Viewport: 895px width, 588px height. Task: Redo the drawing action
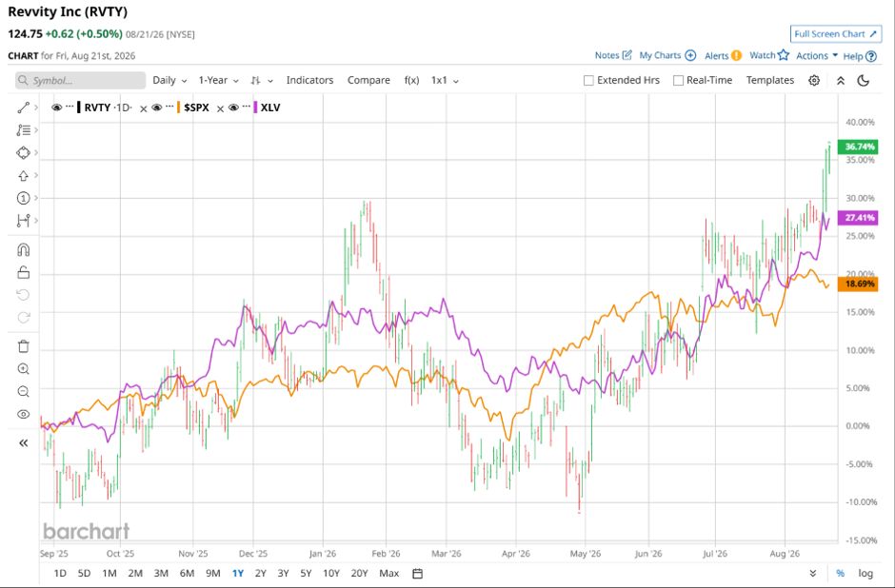(23, 318)
